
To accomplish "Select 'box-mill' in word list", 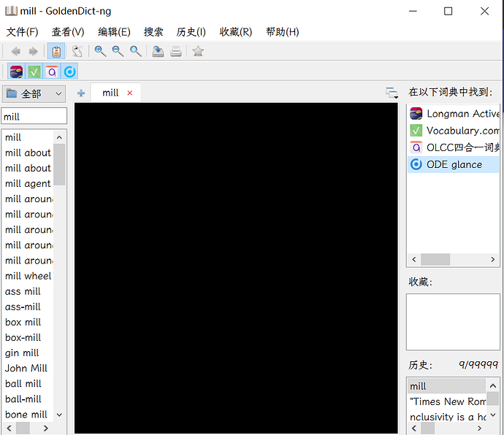I will coord(28,338).
